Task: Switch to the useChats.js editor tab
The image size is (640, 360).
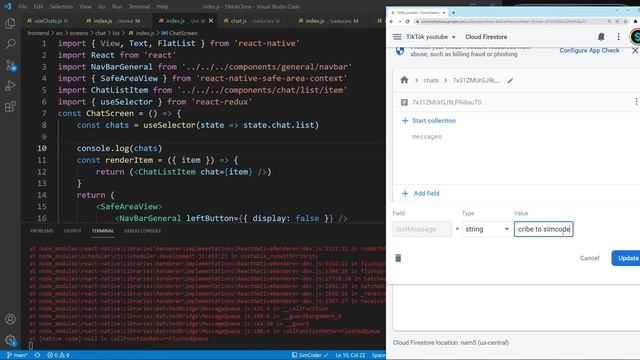Action: 48,20
